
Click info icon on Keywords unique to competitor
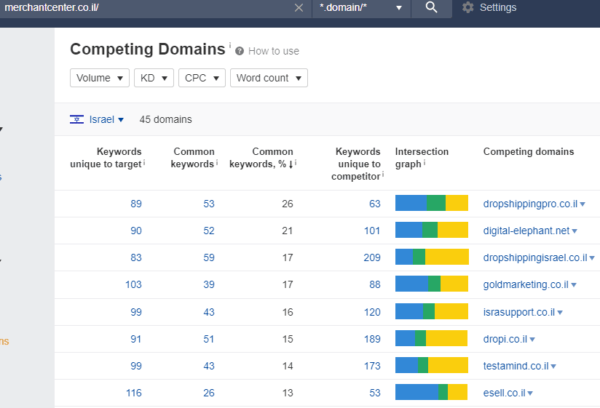pyautogui.click(x=383, y=175)
